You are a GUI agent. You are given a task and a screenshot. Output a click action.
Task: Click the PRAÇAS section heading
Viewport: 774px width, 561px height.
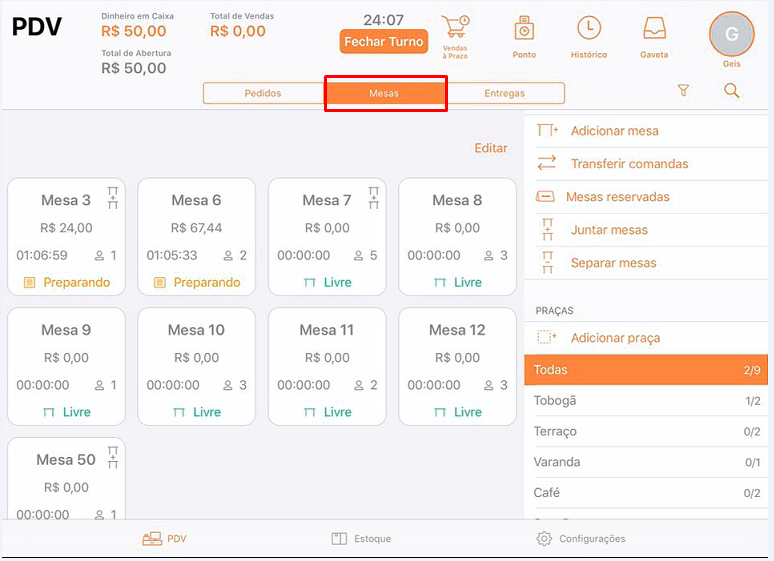(x=554, y=311)
